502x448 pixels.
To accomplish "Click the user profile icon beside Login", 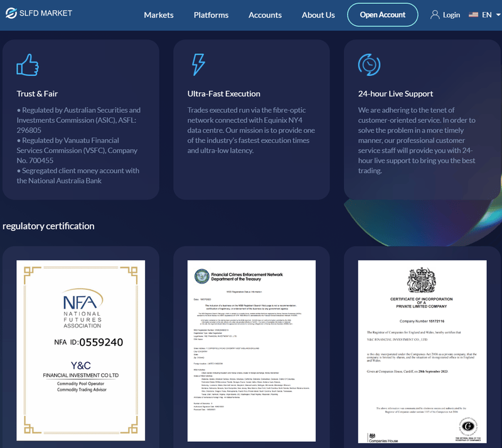I will pos(435,14).
